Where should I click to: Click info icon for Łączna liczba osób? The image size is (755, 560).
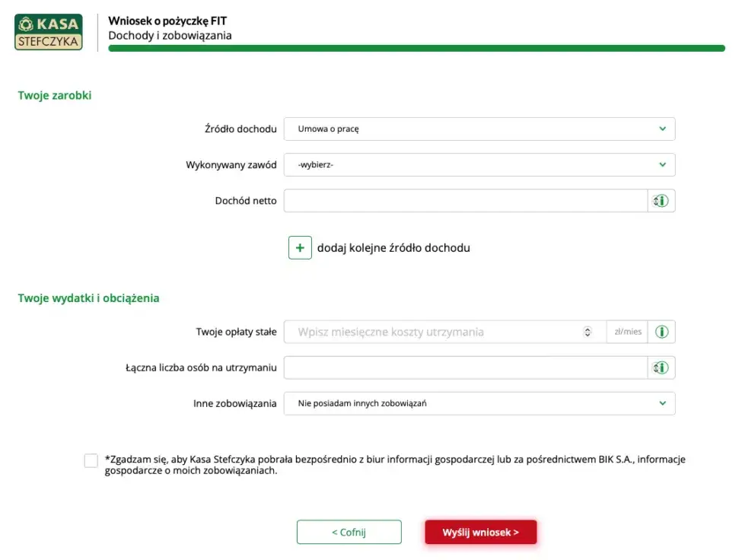[661, 367]
